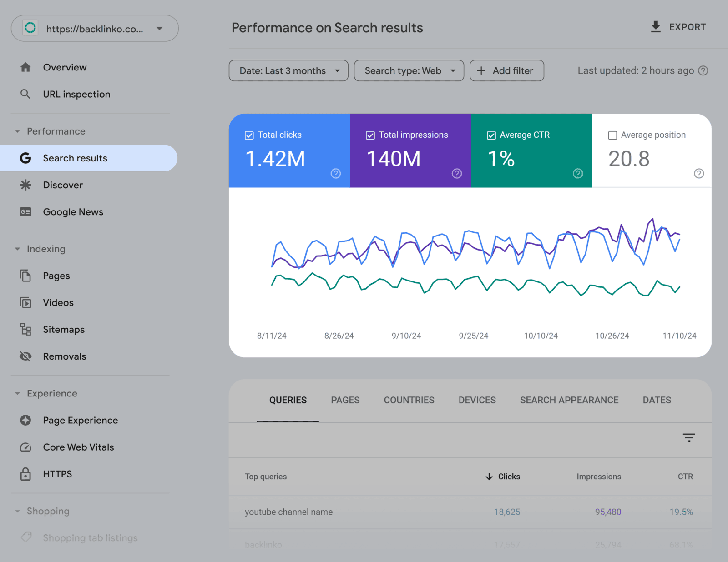Screen dimensions: 728x562
Task: Click the table filter rows icon
Action: point(688,437)
